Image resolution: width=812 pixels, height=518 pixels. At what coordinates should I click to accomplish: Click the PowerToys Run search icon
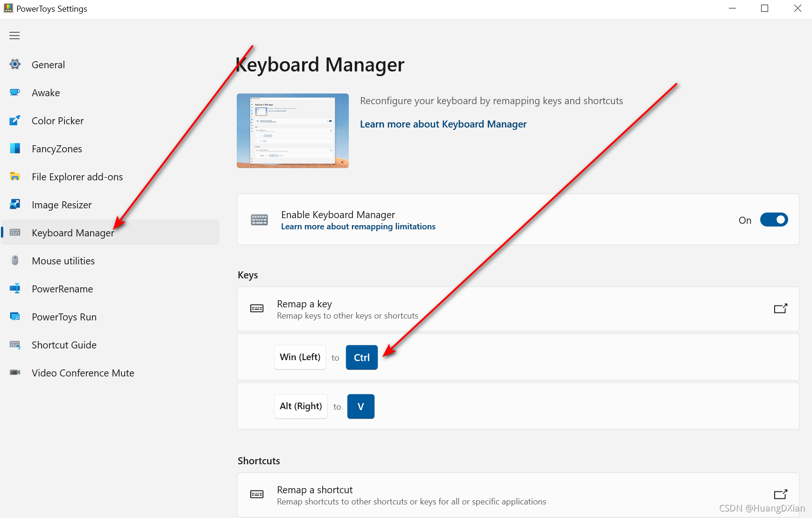pyautogui.click(x=15, y=317)
